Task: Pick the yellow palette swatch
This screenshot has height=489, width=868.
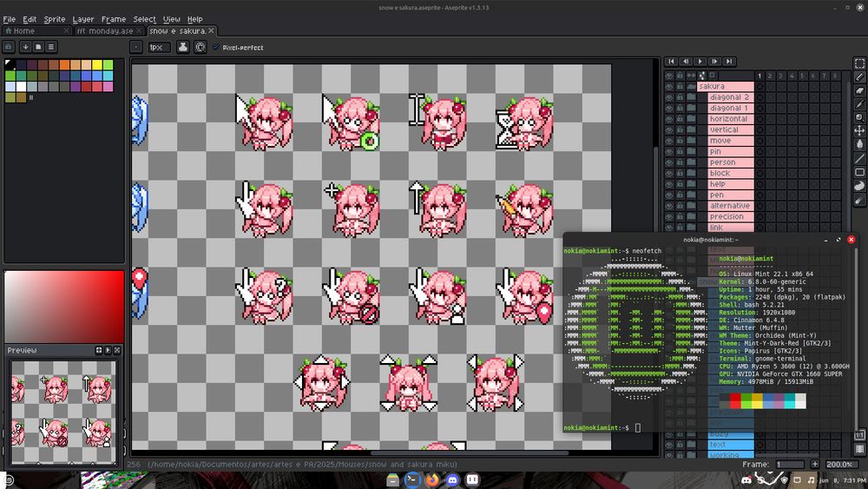Action: [x=97, y=65]
